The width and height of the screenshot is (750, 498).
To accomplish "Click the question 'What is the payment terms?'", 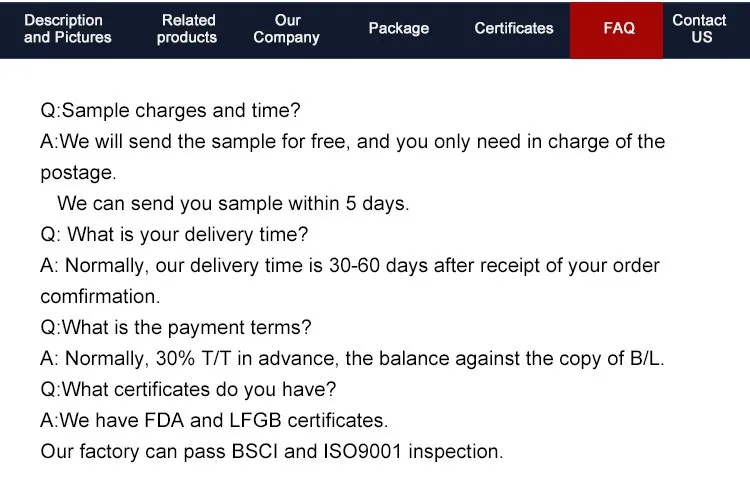I will click(x=176, y=328).
